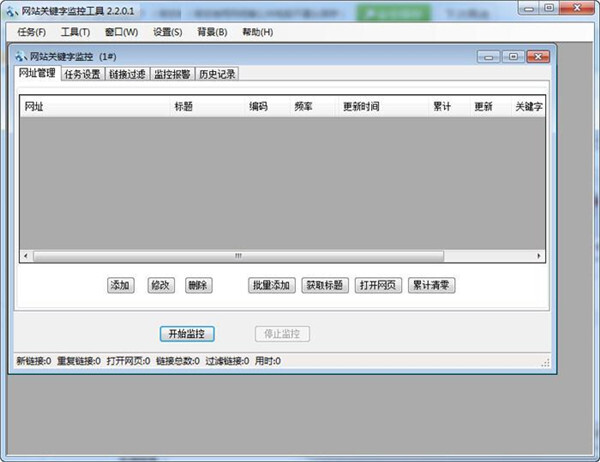Screen dimensions: 600x462
Task: Sort by the 编码 column header
Action: 267,106
